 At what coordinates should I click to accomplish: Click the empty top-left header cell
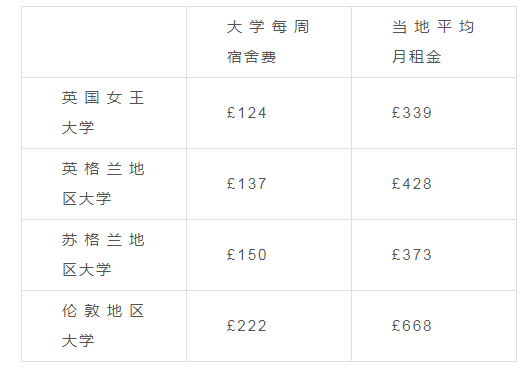[104, 42]
